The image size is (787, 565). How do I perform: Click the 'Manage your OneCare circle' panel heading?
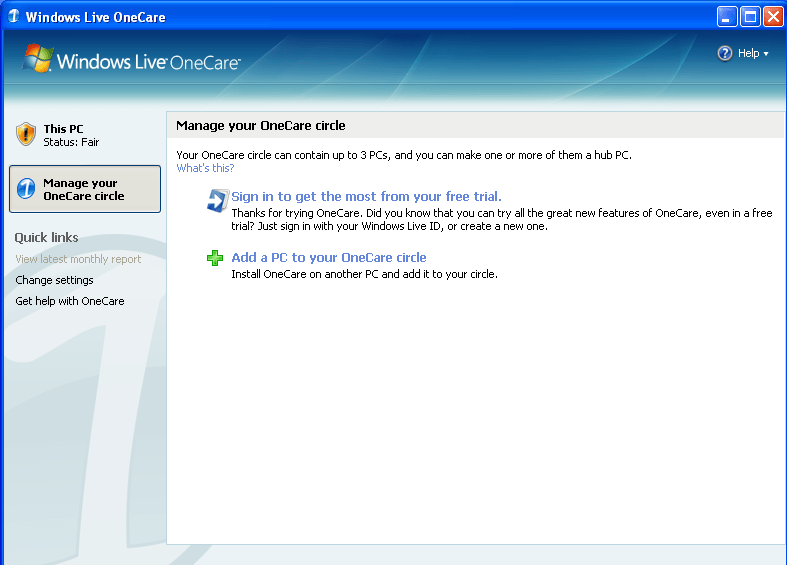click(x=260, y=125)
